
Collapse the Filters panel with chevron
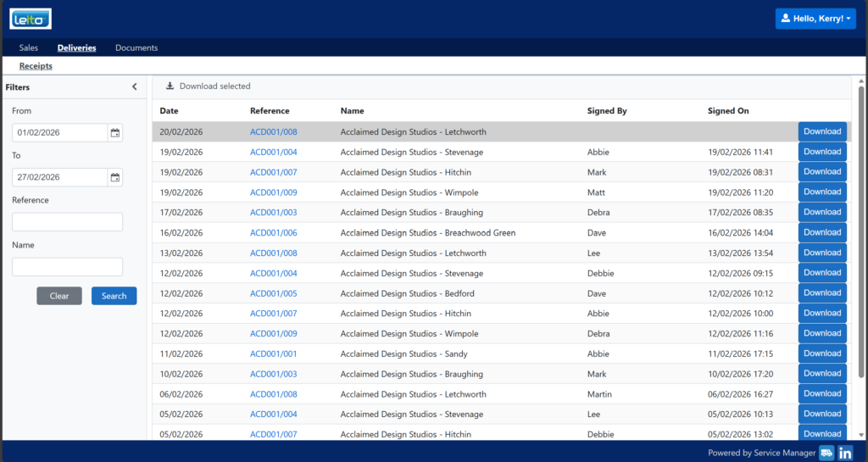(134, 86)
